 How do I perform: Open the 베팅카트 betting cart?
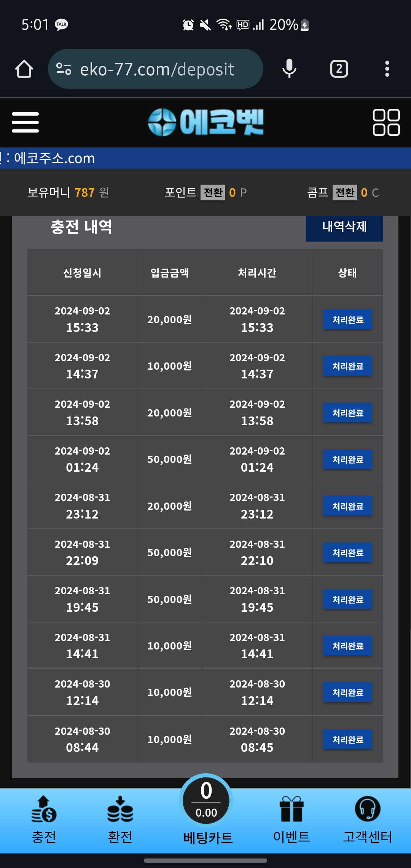pyautogui.click(x=207, y=809)
